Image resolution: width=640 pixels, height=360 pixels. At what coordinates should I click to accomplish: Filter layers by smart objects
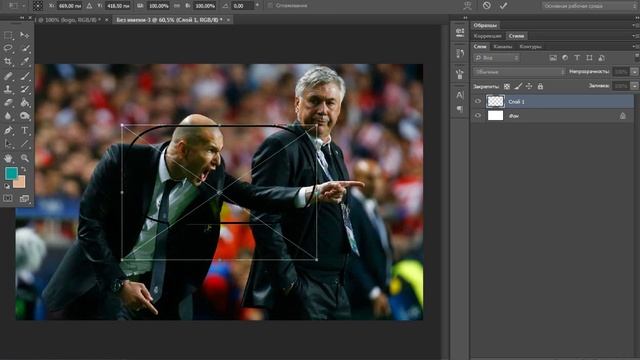602,58
